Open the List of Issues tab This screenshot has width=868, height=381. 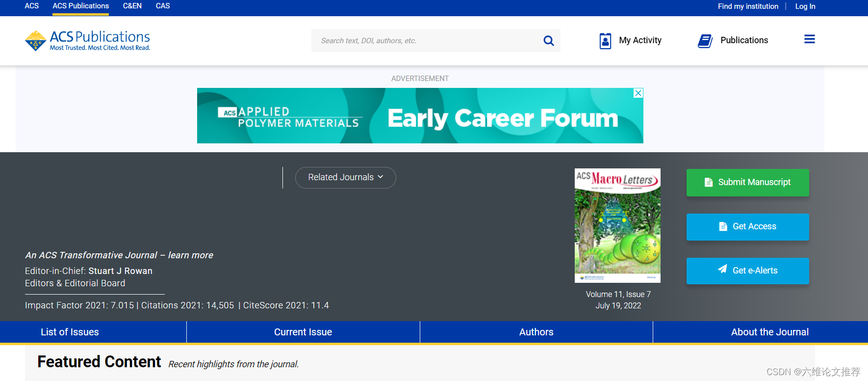click(x=70, y=332)
